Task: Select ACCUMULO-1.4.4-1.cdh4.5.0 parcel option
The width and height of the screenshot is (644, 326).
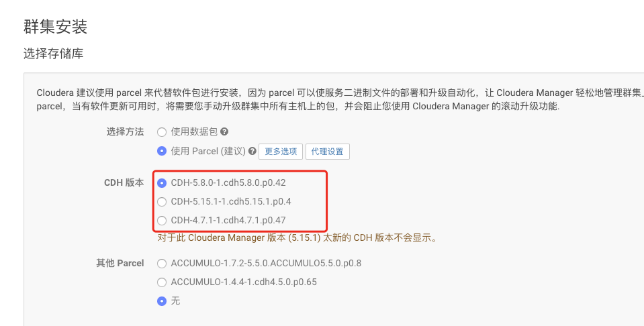Action: point(162,282)
